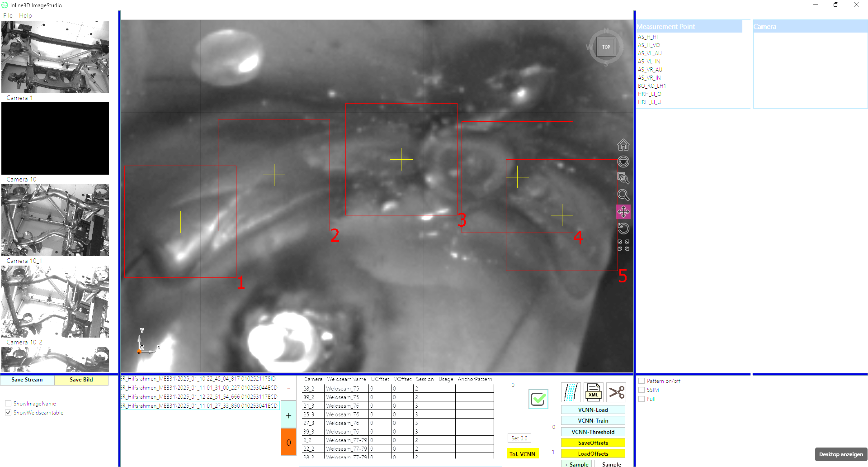This screenshot has height=467, width=868.
Task: Open the File menu
Action: (8, 15)
